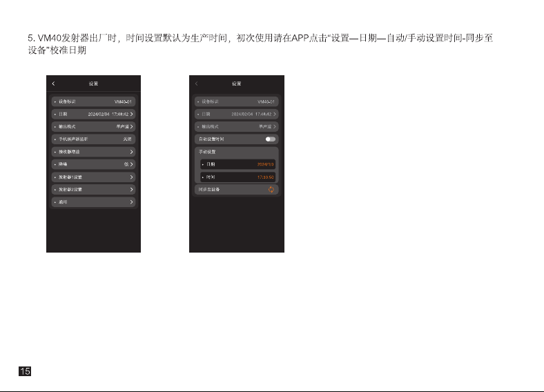Tap 自动设置时间 label text

tap(211, 139)
